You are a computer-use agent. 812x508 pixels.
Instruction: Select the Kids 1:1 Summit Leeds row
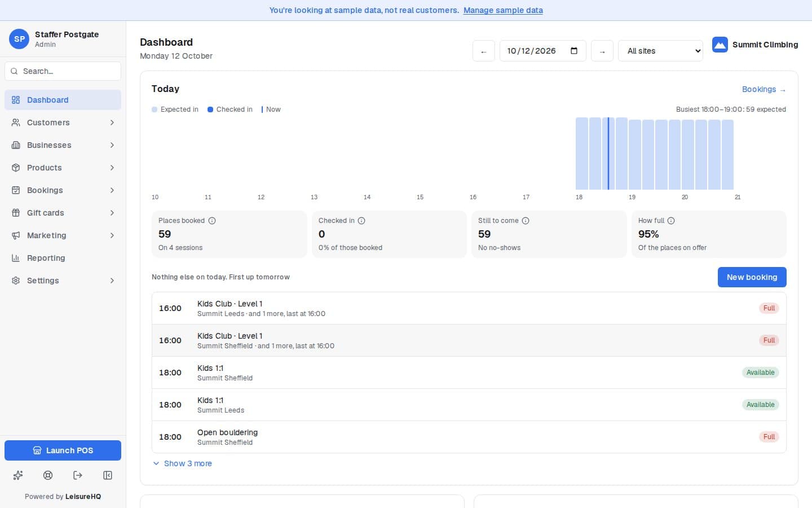tap(469, 405)
